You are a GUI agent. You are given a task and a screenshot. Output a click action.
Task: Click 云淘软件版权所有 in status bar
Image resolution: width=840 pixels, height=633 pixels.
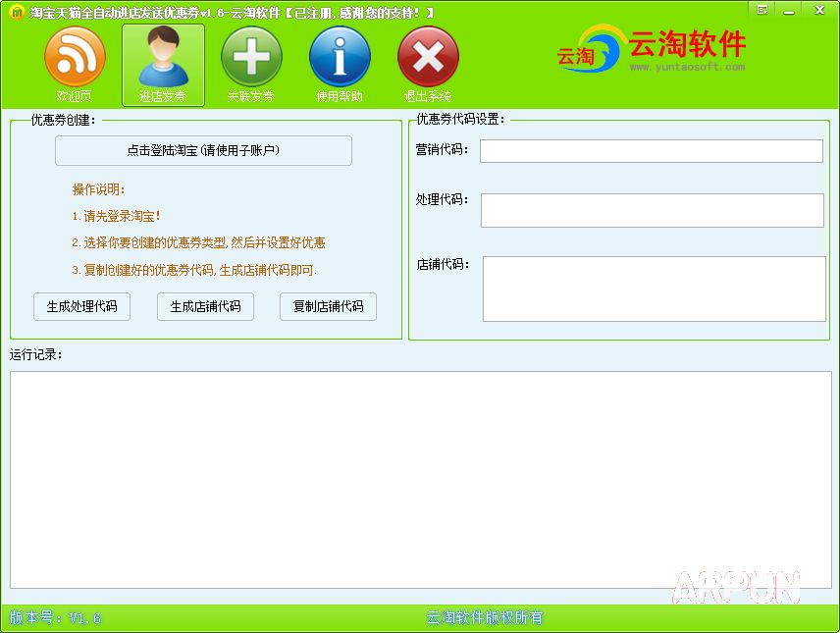coord(485,618)
